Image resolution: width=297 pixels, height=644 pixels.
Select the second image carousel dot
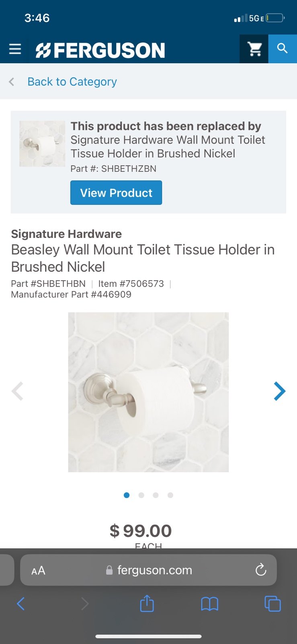141,495
